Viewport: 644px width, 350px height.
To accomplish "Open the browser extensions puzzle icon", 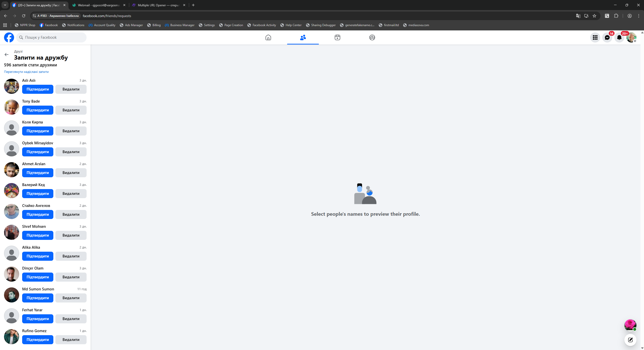I will click(x=616, y=16).
